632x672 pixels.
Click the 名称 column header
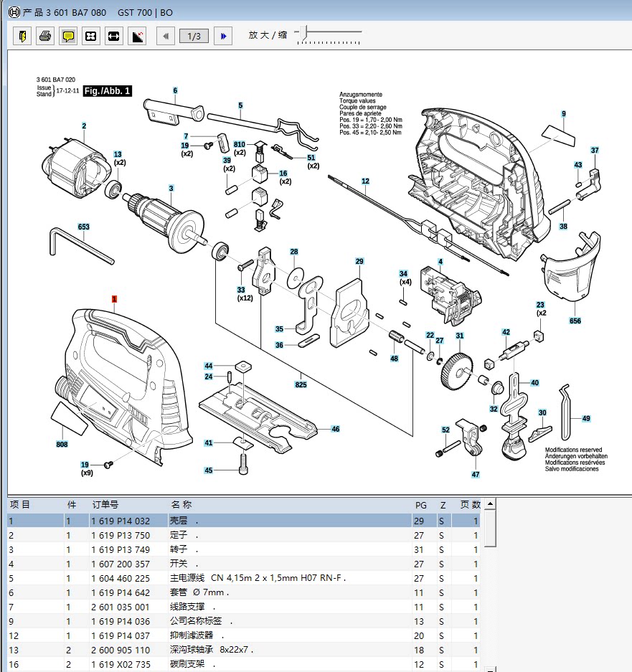(x=181, y=505)
